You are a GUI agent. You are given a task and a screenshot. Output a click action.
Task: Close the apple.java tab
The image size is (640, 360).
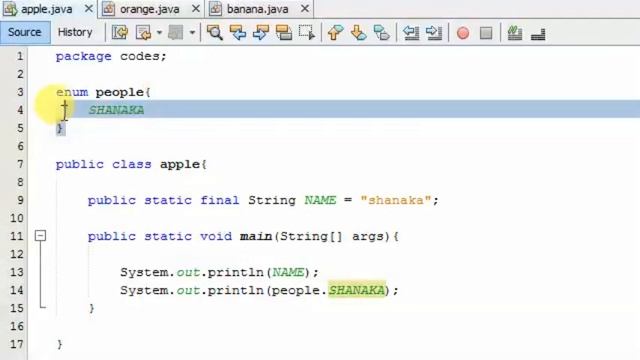(x=88, y=9)
